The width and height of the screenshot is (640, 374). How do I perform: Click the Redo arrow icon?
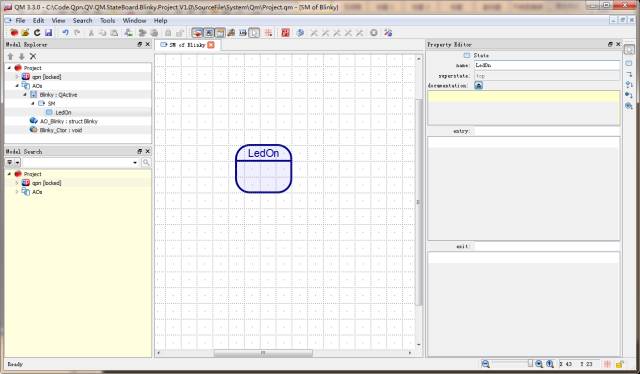tap(77, 33)
